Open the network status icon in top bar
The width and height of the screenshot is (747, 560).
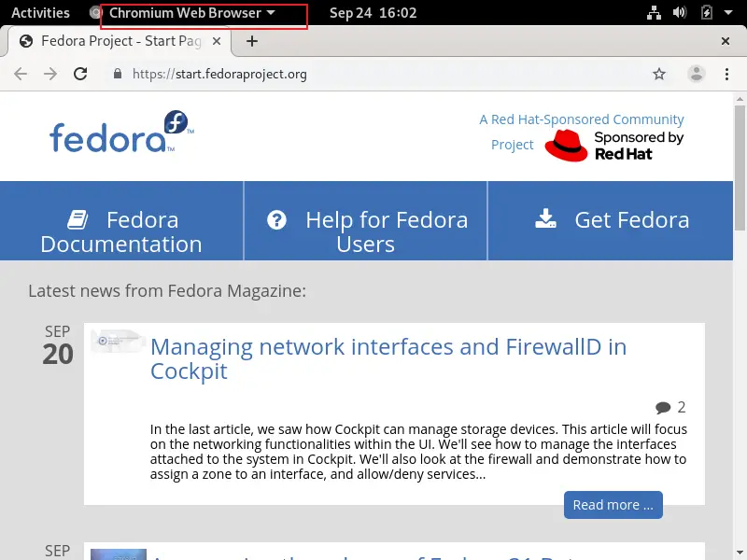[x=654, y=13]
